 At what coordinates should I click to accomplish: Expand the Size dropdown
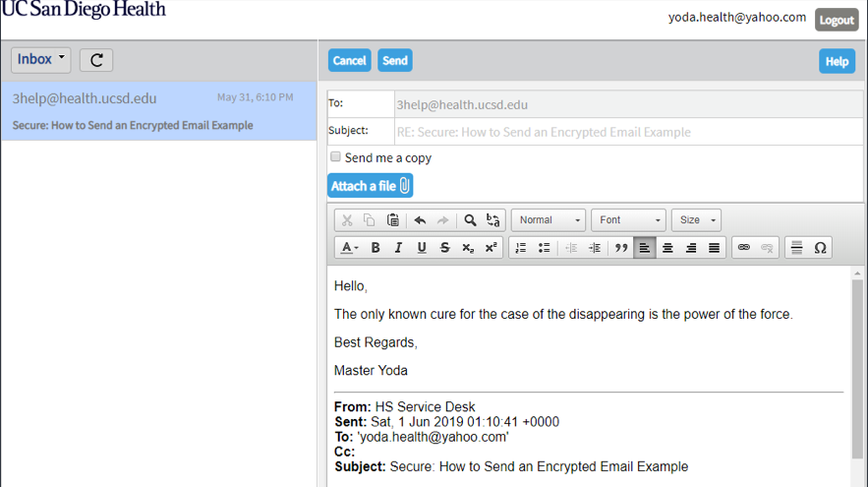pyautogui.click(x=696, y=220)
